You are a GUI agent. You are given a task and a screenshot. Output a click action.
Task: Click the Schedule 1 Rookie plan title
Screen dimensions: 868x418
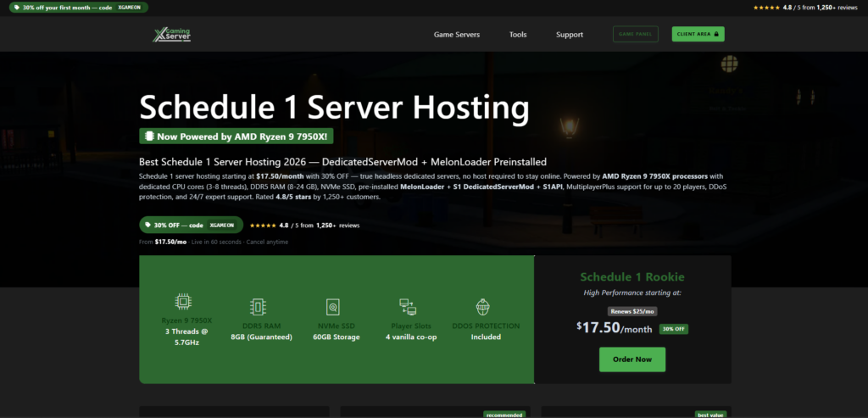(632, 276)
